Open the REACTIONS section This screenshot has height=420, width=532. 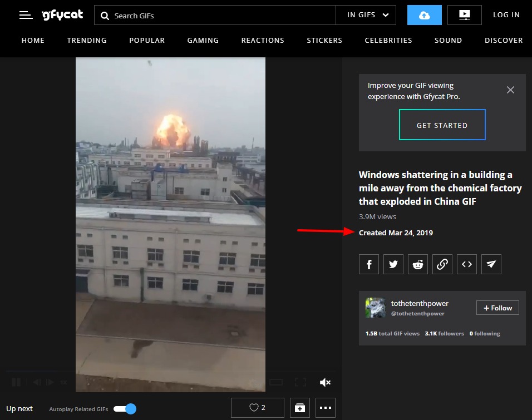263,41
